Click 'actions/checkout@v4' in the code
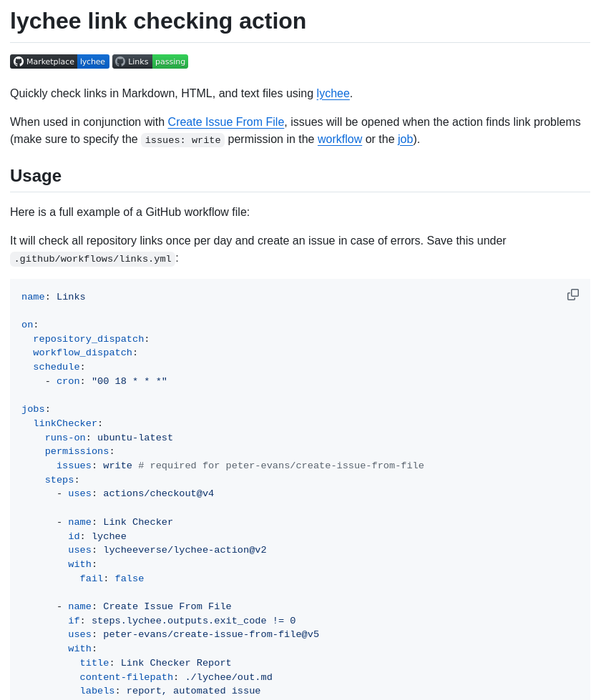 click(x=158, y=493)
